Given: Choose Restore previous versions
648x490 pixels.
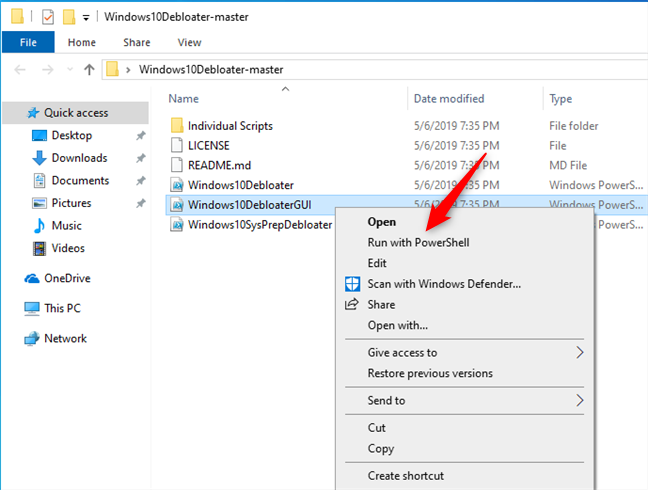Looking at the screenshot, I should (430, 373).
